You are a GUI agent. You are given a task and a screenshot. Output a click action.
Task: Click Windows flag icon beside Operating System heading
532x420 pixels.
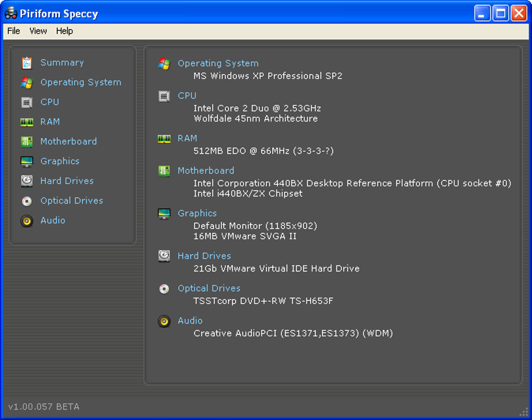164,64
